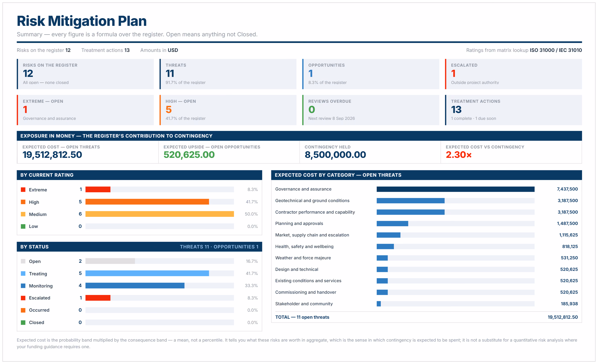This screenshot has width=598, height=364.
Task: Click Market, supply chain and escalation label
Action: pyautogui.click(x=312, y=235)
